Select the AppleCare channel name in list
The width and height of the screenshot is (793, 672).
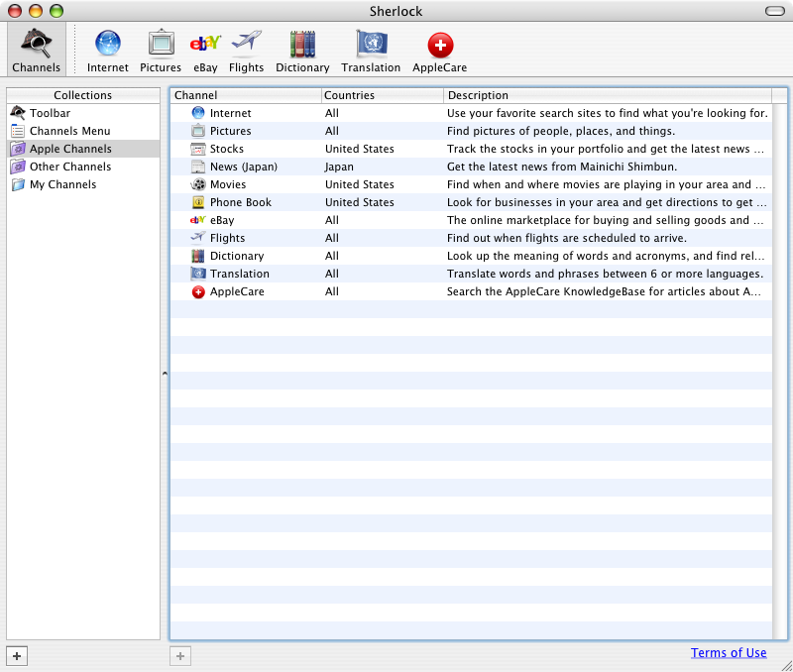[237, 291]
